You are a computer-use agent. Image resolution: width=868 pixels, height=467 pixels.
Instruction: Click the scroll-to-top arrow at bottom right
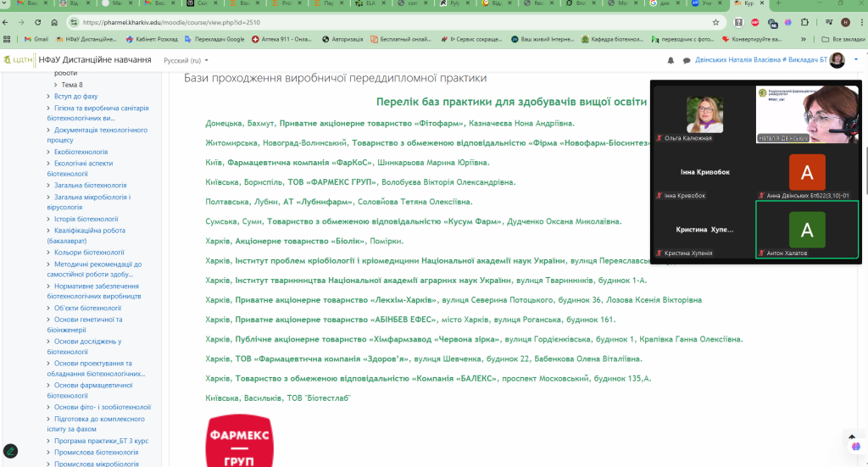(x=852, y=437)
